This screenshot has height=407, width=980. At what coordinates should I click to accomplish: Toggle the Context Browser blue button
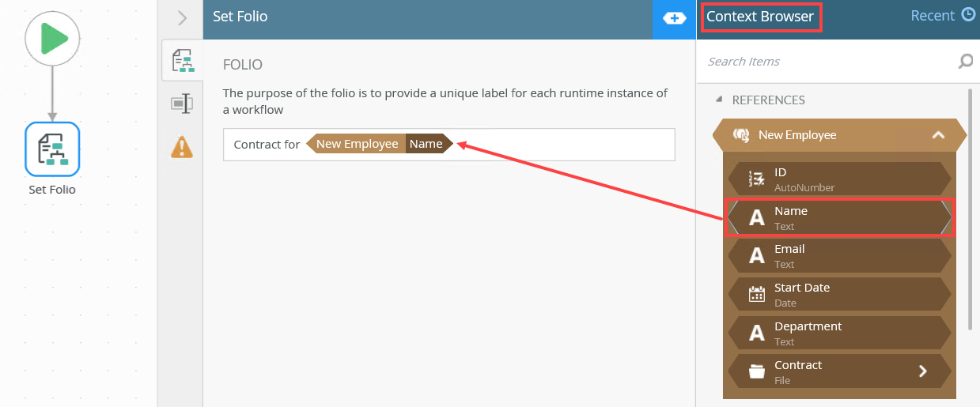pos(674,18)
